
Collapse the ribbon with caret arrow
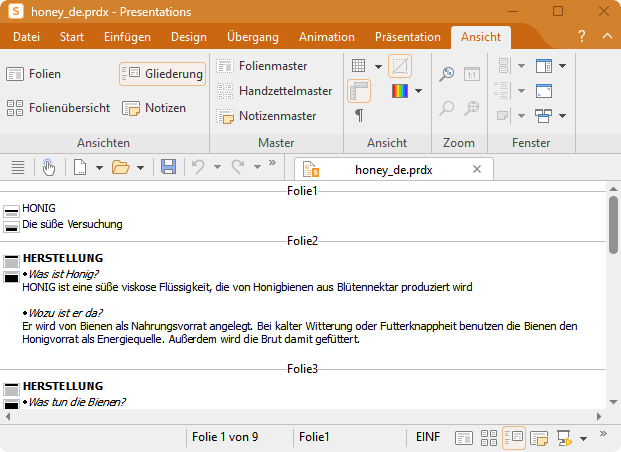(607, 36)
